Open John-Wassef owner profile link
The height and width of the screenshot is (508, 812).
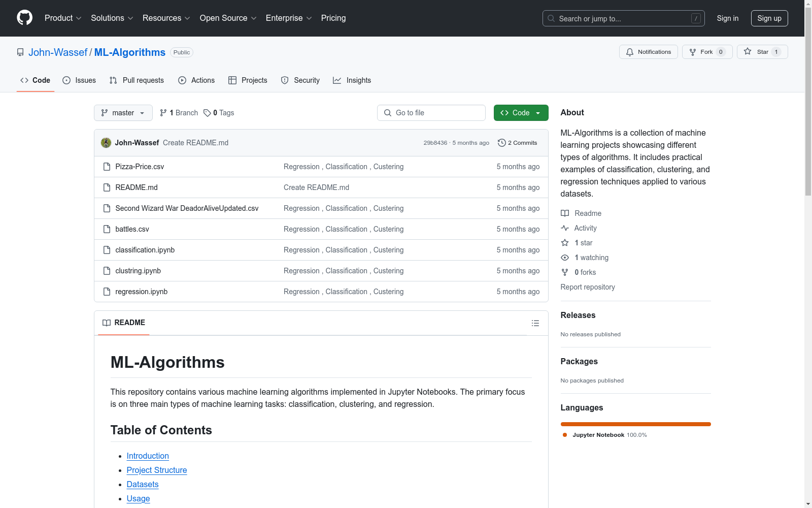pyautogui.click(x=58, y=52)
